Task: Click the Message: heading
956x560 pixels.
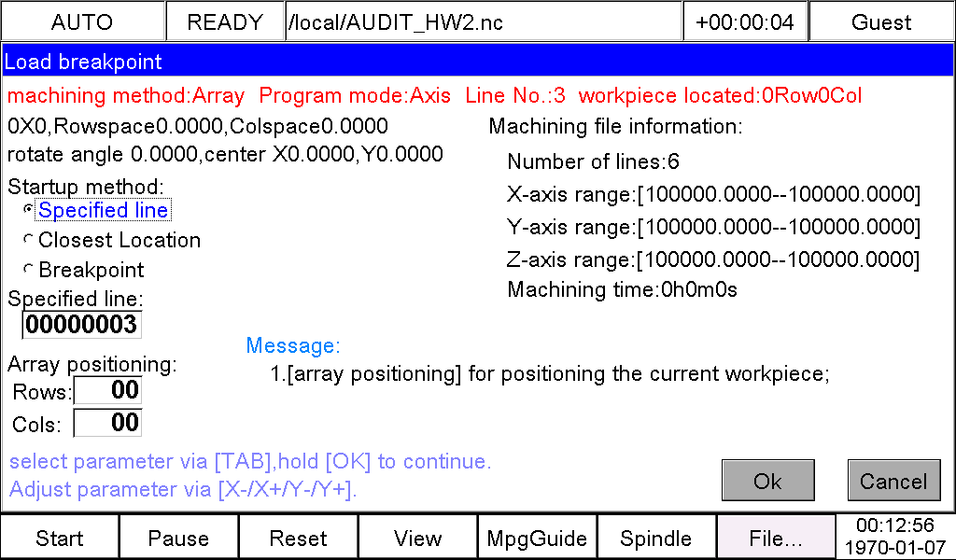Action: tap(293, 345)
